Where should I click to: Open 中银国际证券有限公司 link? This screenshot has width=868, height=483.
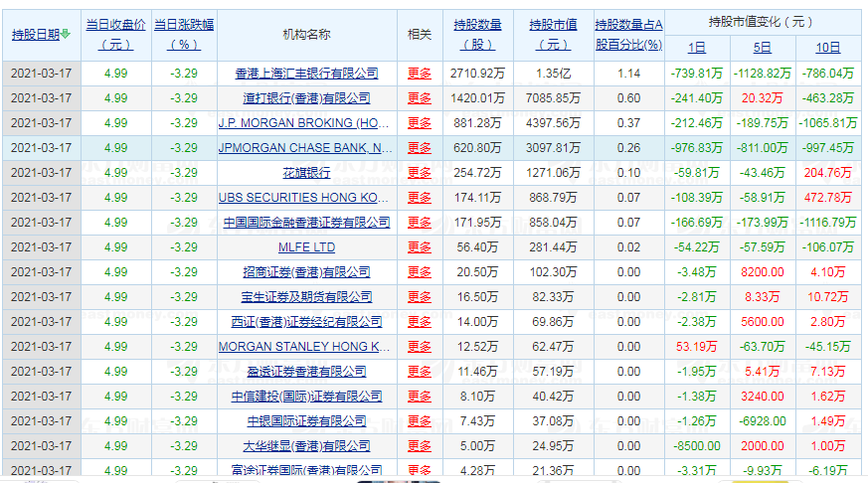coord(306,421)
